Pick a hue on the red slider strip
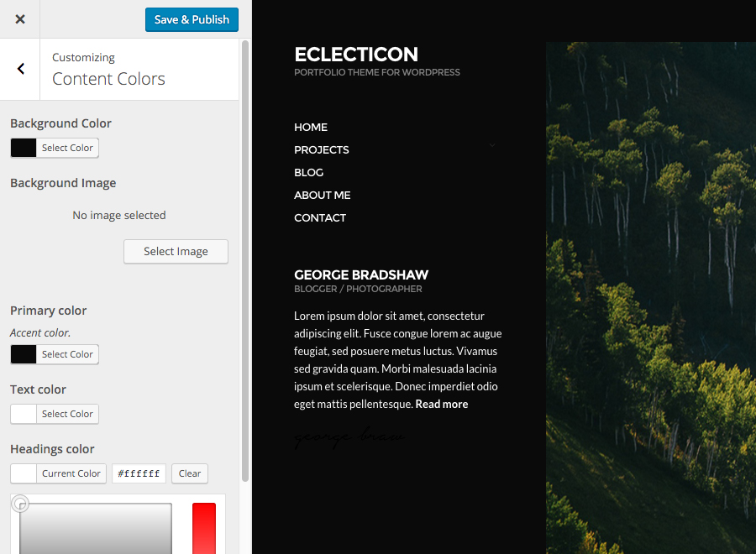The width and height of the screenshot is (756, 554). click(x=204, y=529)
